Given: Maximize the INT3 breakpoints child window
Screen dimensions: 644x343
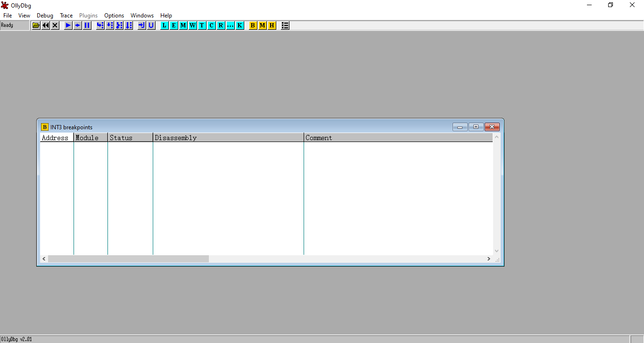Looking at the screenshot, I should pos(476,127).
